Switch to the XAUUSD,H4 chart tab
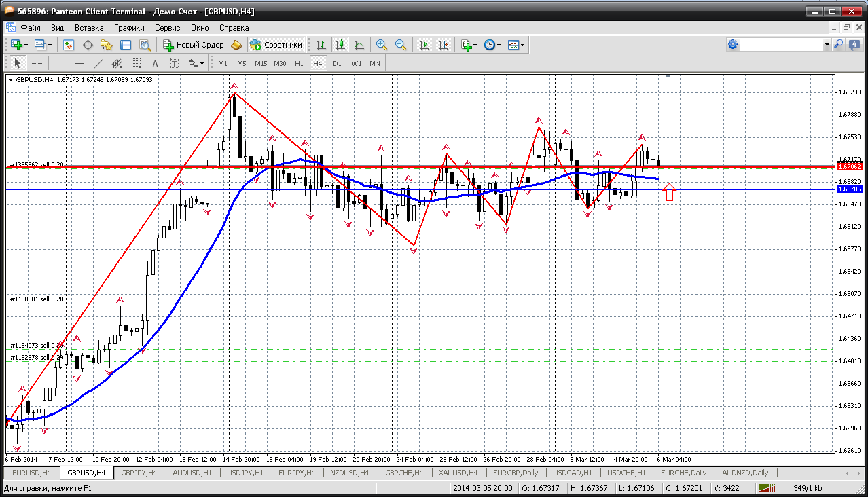The image size is (868, 497). (x=458, y=473)
